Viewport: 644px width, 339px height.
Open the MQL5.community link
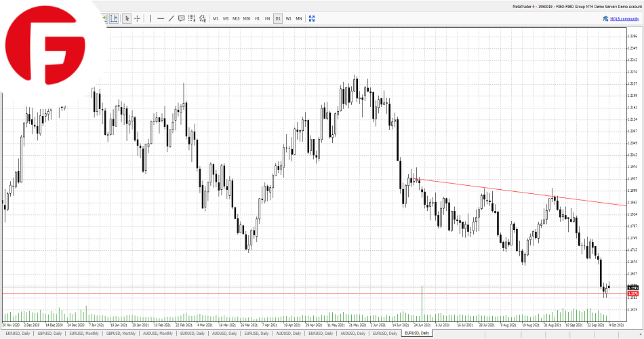coord(622,18)
